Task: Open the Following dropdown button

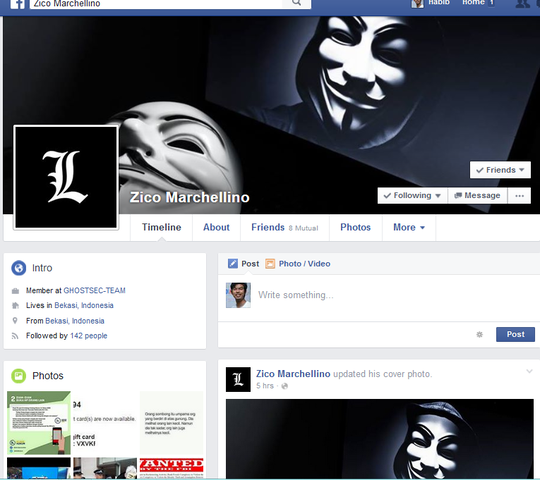Action: (412, 196)
